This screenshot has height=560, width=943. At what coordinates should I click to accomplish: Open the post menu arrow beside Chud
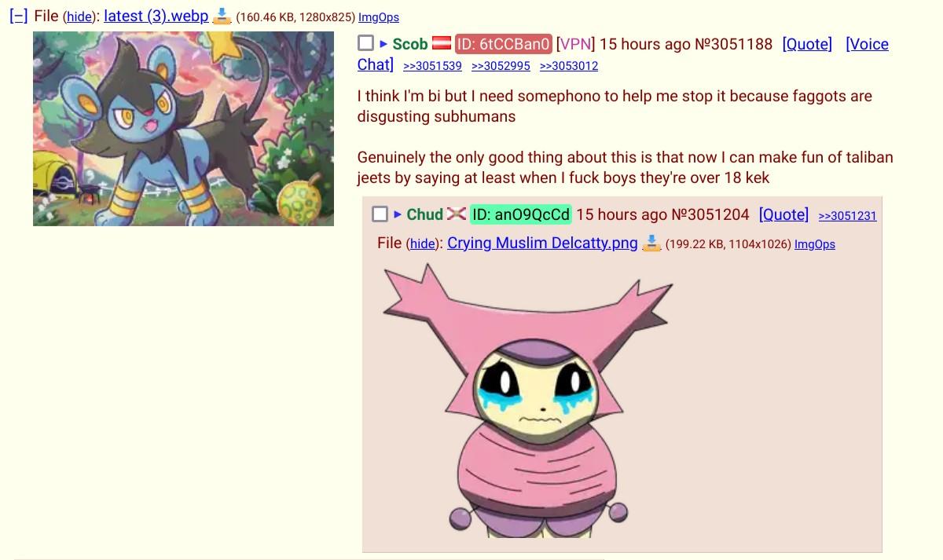click(x=398, y=214)
